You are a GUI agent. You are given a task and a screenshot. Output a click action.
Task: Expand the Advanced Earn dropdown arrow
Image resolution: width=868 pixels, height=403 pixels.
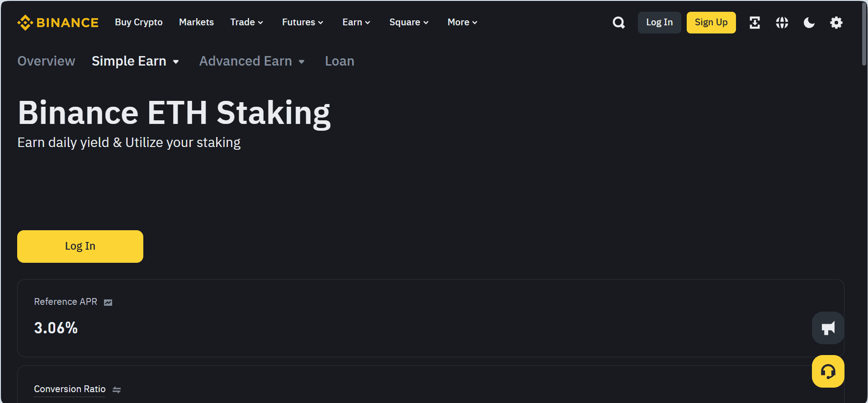coord(302,62)
